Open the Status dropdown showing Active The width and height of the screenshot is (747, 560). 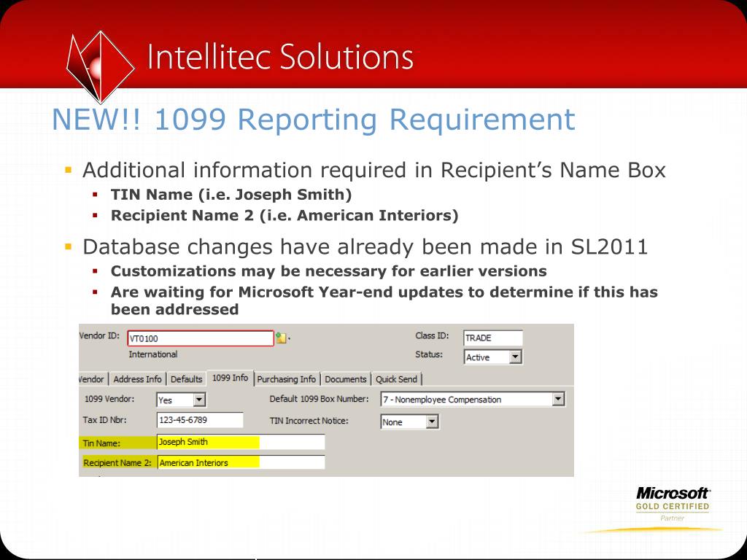click(515, 357)
